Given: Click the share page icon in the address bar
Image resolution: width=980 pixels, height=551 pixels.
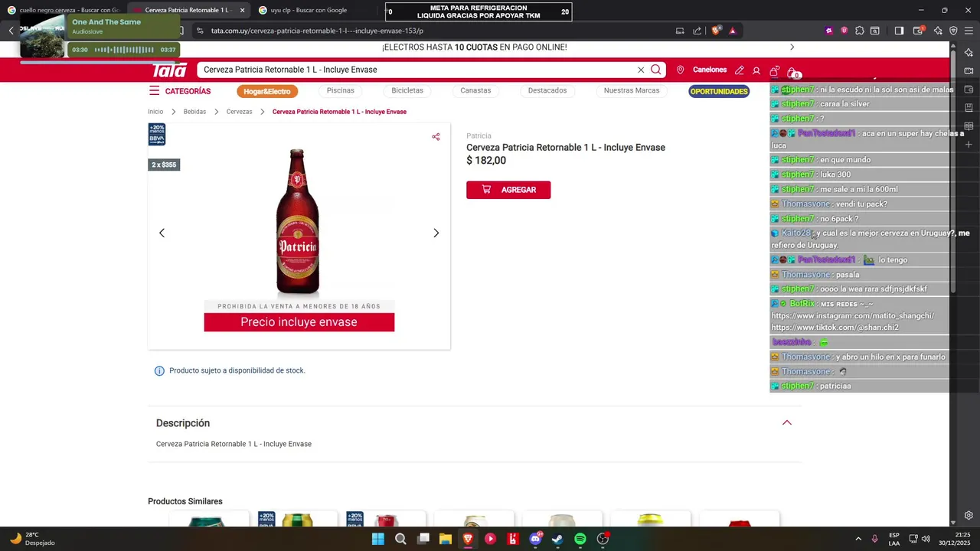Looking at the screenshot, I should tap(697, 31).
